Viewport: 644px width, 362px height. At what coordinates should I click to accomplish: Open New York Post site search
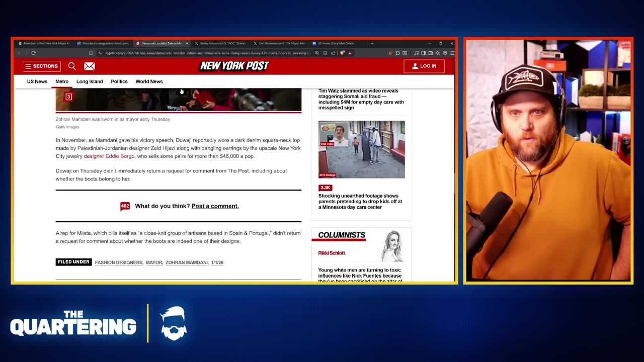coord(72,66)
